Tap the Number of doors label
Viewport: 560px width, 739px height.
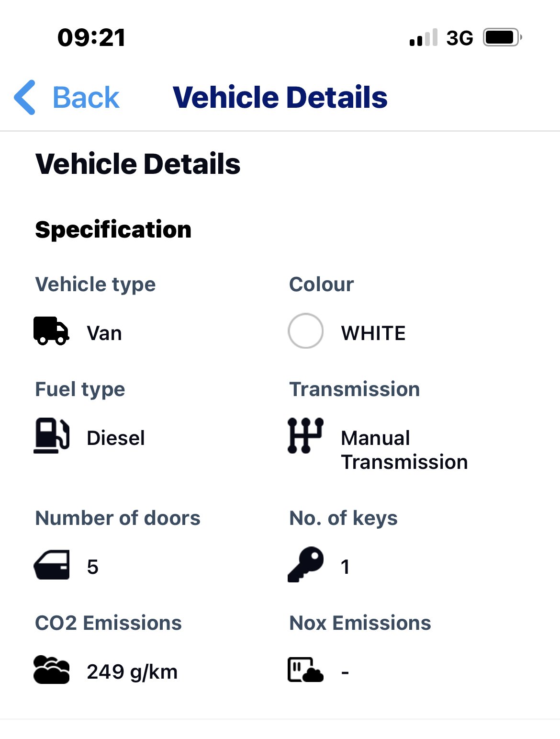pyautogui.click(x=118, y=518)
